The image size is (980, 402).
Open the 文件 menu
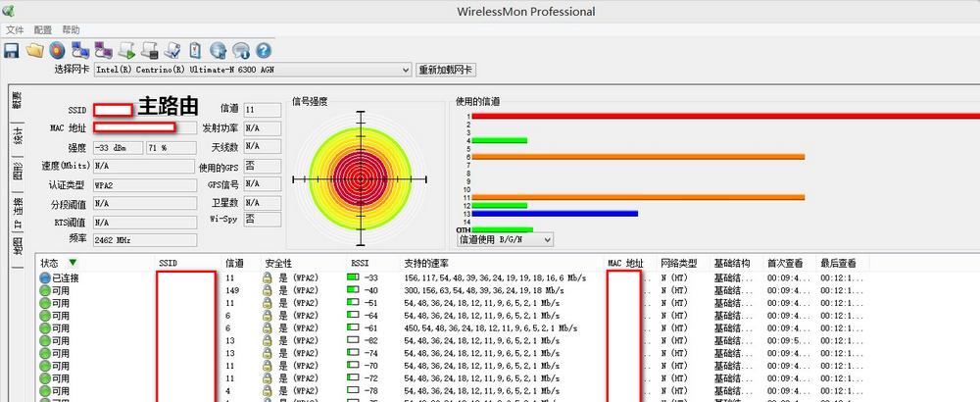click(x=15, y=30)
